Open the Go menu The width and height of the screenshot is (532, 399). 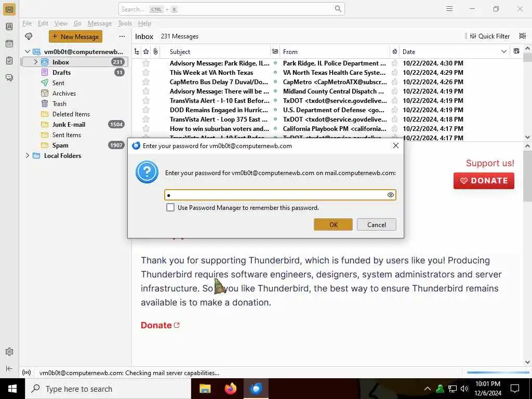point(78,23)
